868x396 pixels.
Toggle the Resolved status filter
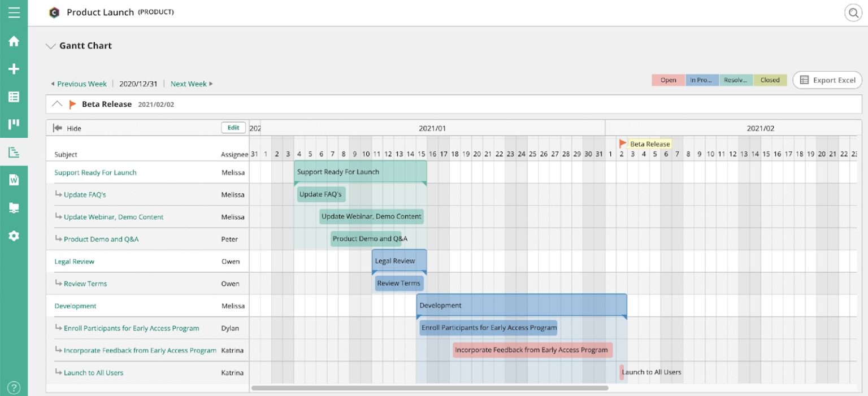click(736, 80)
